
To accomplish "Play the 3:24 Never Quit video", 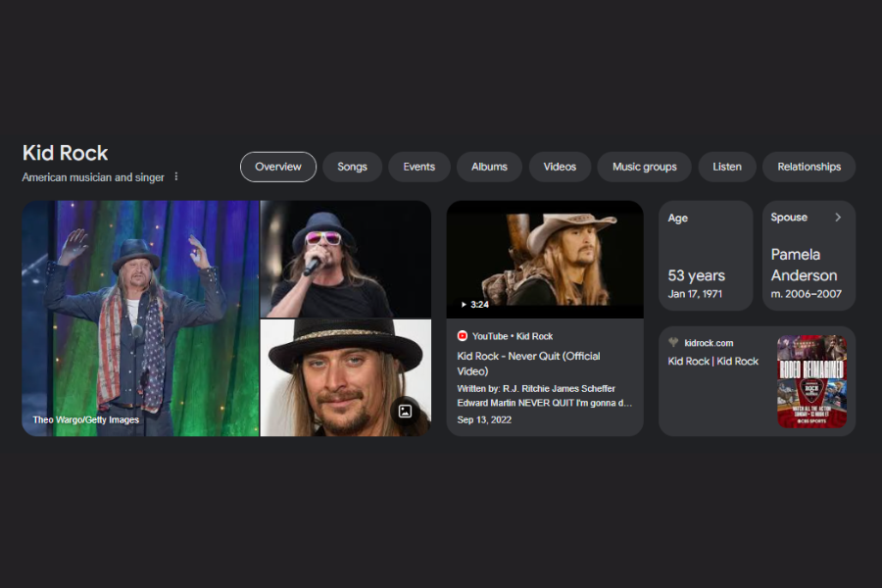I will 545,260.
